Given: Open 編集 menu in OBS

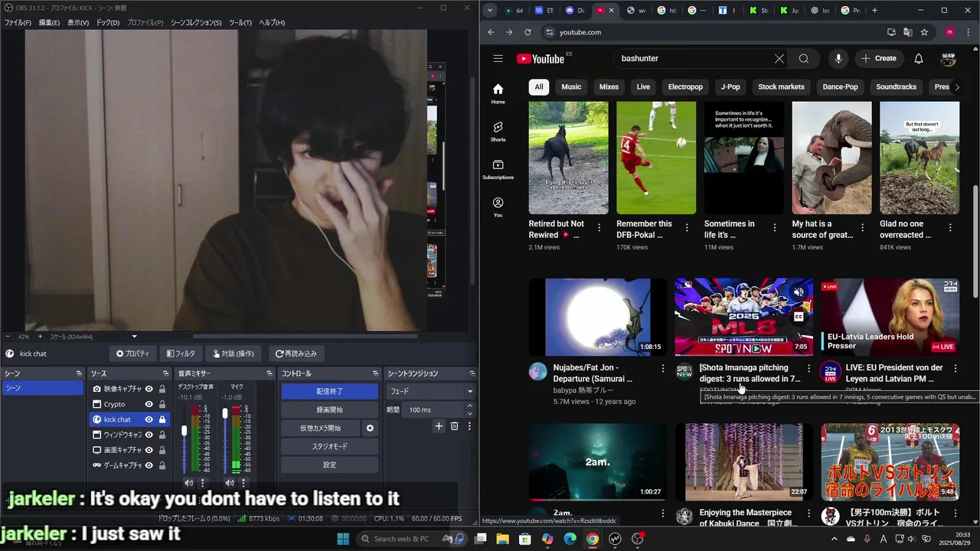Looking at the screenshot, I should 49,23.
